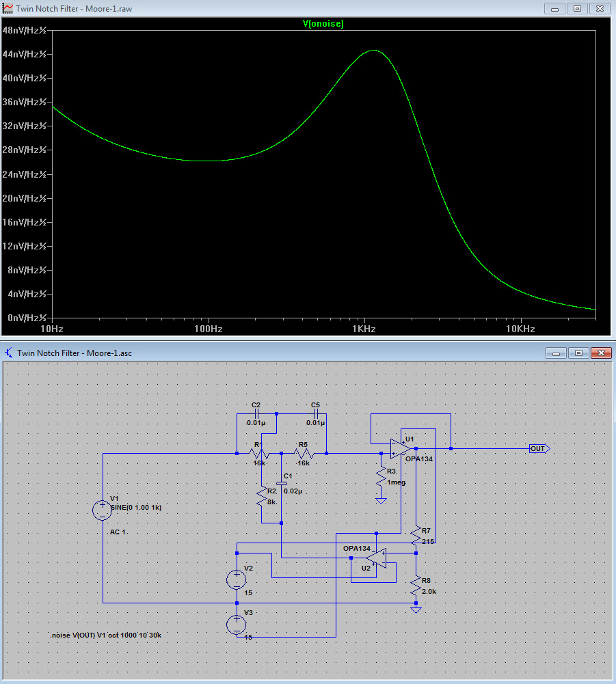616x684 pixels.
Task: Click the AC 1 source text
Action: pos(118,532)
